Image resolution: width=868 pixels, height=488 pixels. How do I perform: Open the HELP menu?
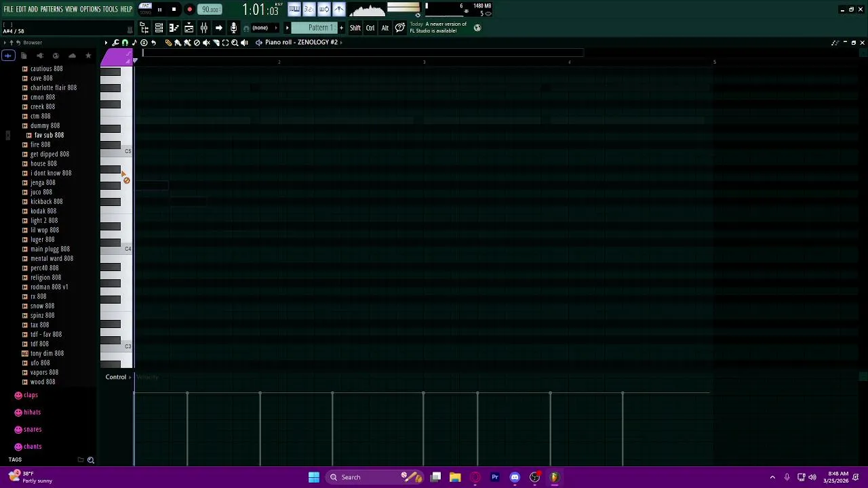click(126, 9)
